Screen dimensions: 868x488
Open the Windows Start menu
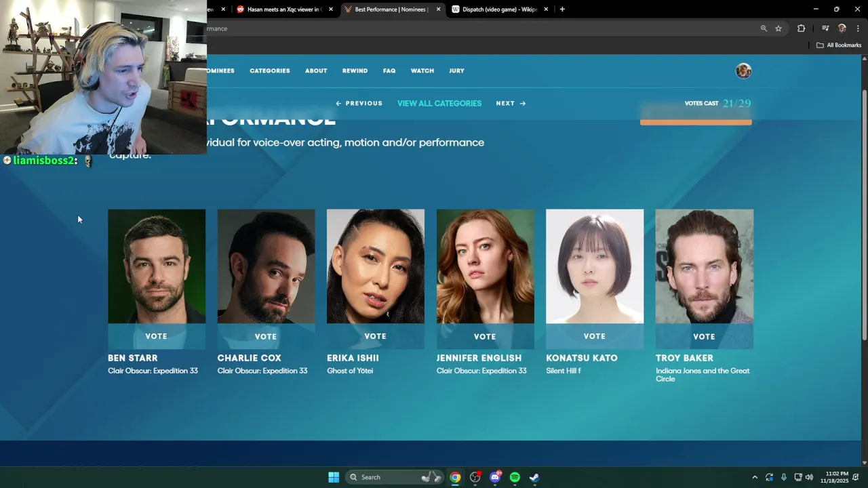334,477
